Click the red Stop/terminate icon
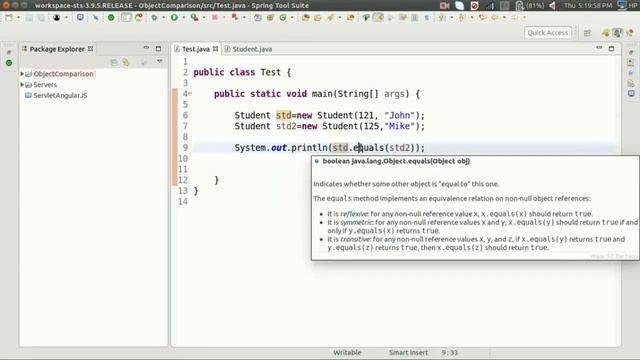 pyautogui.click(x=214, y=18)
